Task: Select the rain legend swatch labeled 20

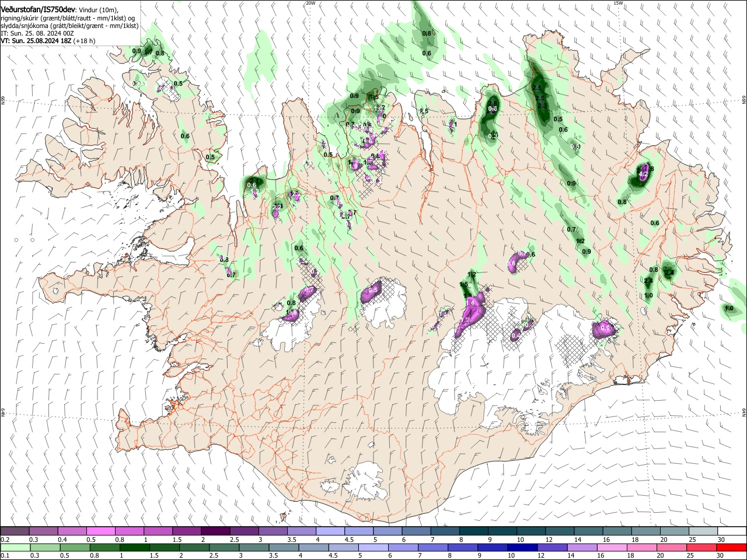Action: coord(672,547)
